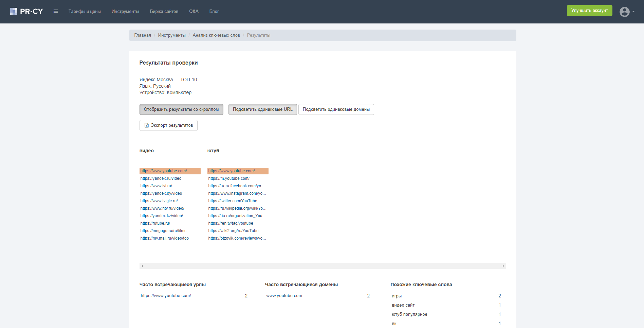644x328 pixels.
Task: Click the horizontal scrollbar right arrow
Action: (x=503, y=266)
